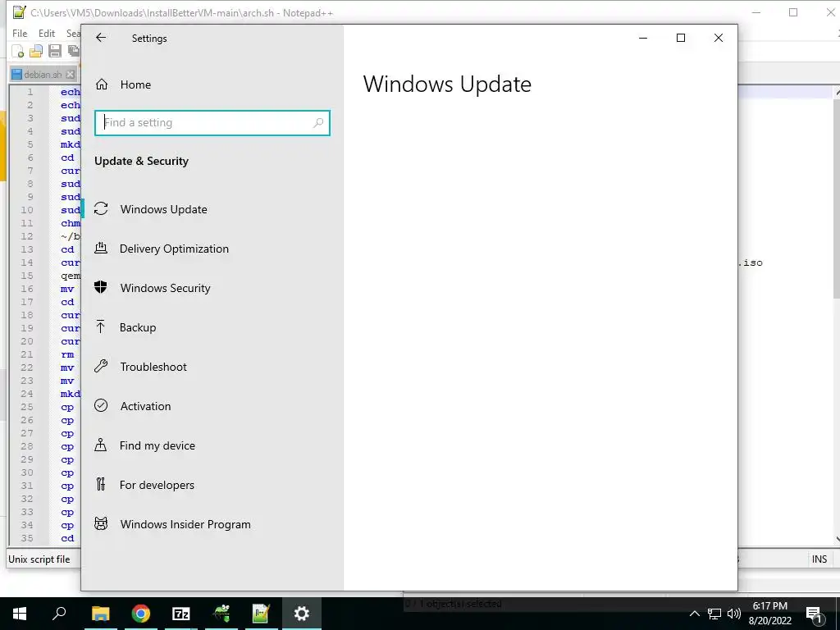Click INS indicator in Notepad++ status bar
The height and width of the screenshot is (630, 840).
pyautogui.click(x=819, y=559)
